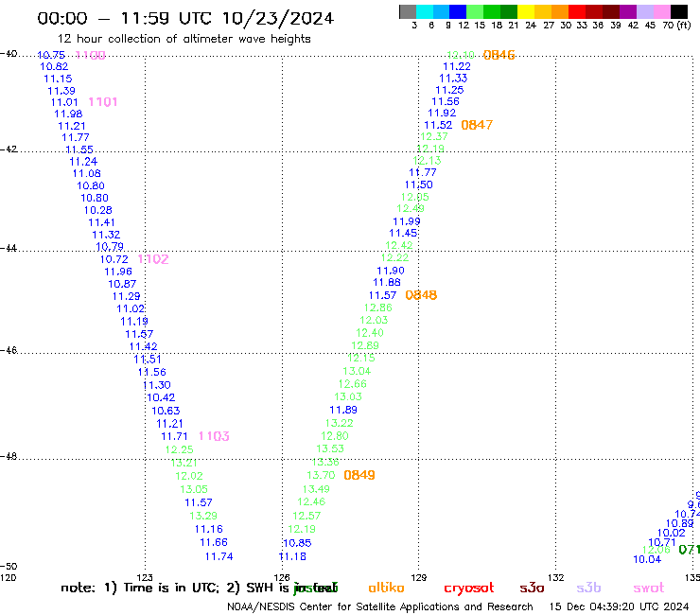The width and height of the screenshot is (700, 615).
Task: Click the blue 10.85 reading
Action: point(297,543)
